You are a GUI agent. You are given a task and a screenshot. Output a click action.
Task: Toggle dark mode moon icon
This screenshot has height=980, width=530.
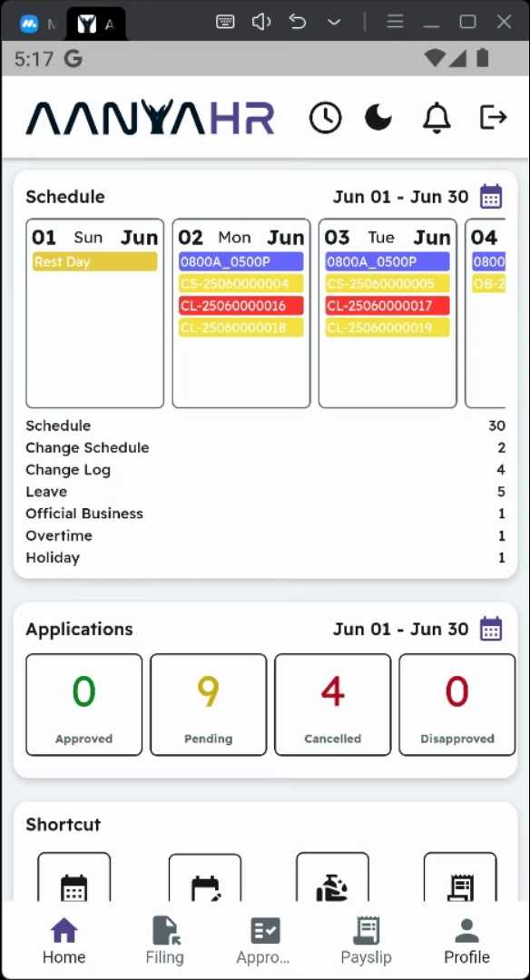coord(378,117)
